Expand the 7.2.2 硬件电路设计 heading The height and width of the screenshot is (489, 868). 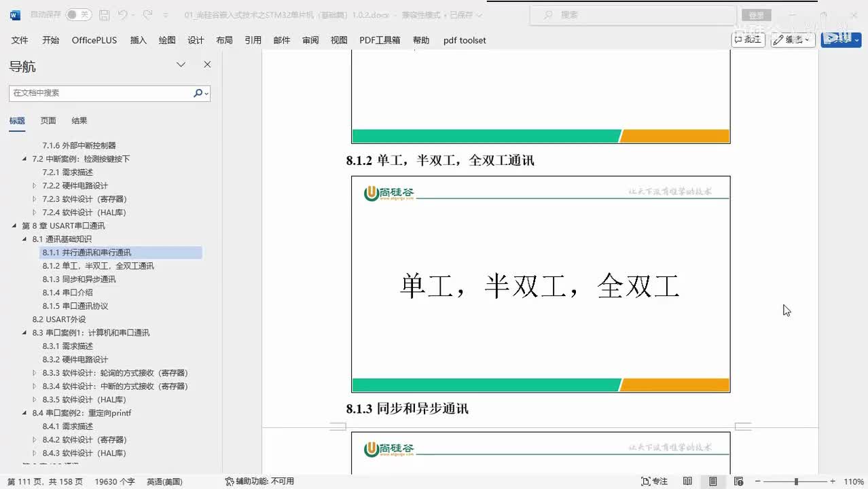(x=35, y=185)
